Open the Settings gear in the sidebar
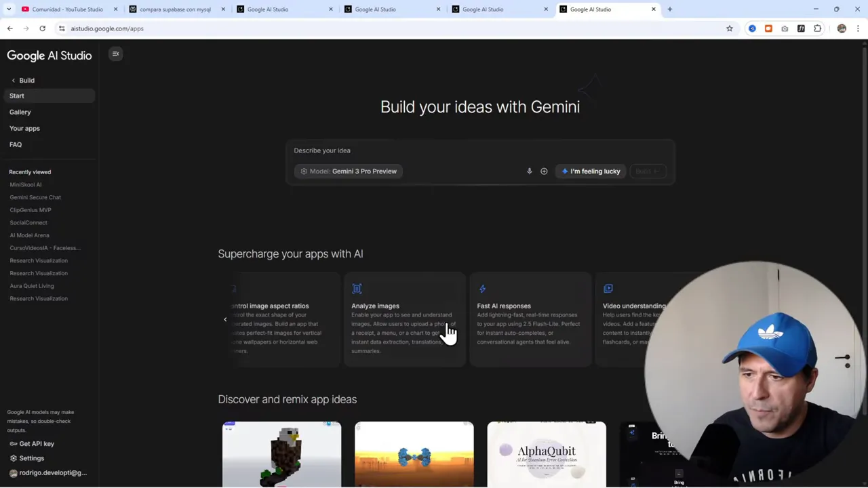Screen dimensions: 868x488 point(31,458)
